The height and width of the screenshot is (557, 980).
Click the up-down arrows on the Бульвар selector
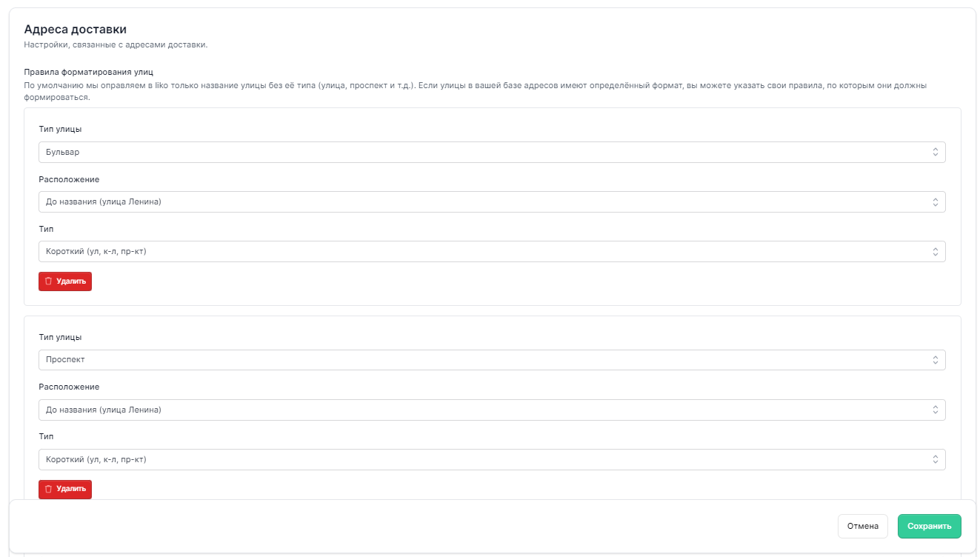pos(935,152)
